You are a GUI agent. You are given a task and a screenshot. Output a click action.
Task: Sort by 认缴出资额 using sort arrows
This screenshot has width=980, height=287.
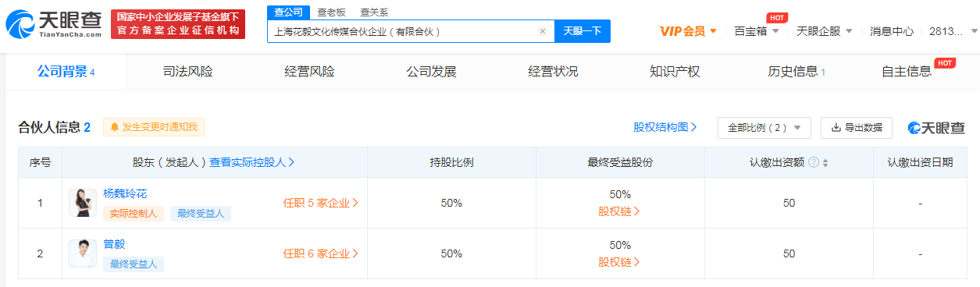[x=825, y=163]
